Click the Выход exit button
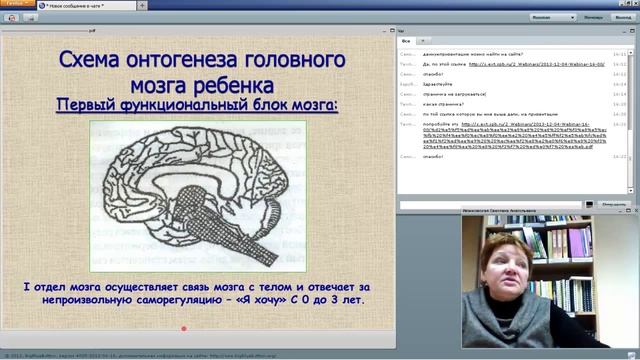 (x=623, y=18)
